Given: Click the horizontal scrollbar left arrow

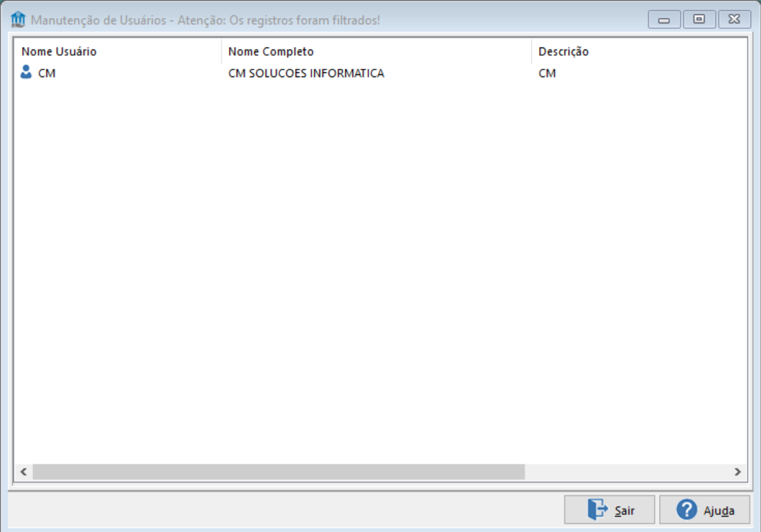Looking at the screenshot, I should 23,472.
